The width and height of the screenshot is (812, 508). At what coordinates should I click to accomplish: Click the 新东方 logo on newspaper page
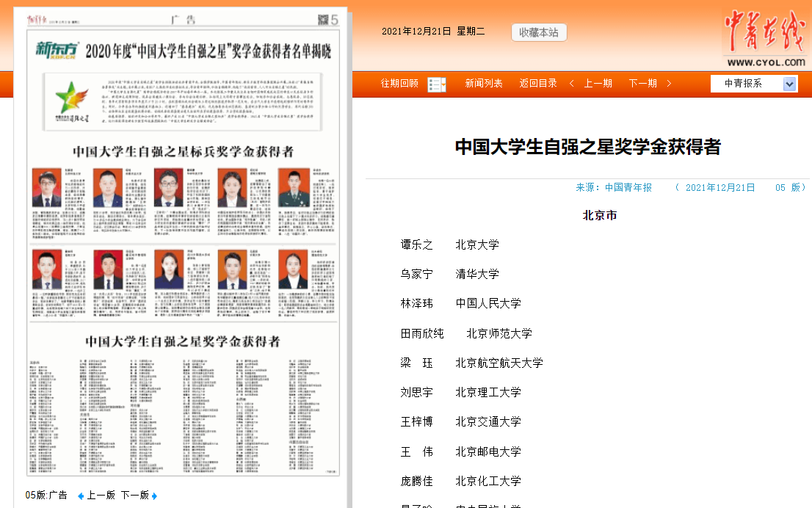click(57, 51)
